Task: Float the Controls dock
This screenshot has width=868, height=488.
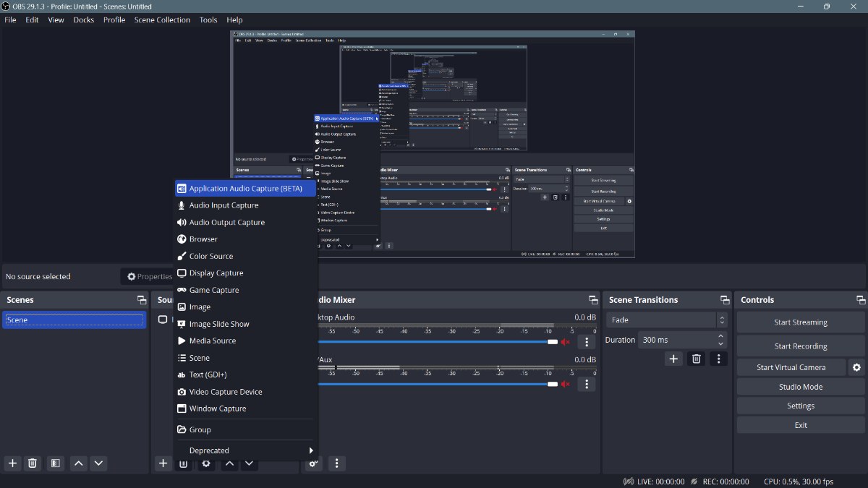Action: tap(861, 300)
